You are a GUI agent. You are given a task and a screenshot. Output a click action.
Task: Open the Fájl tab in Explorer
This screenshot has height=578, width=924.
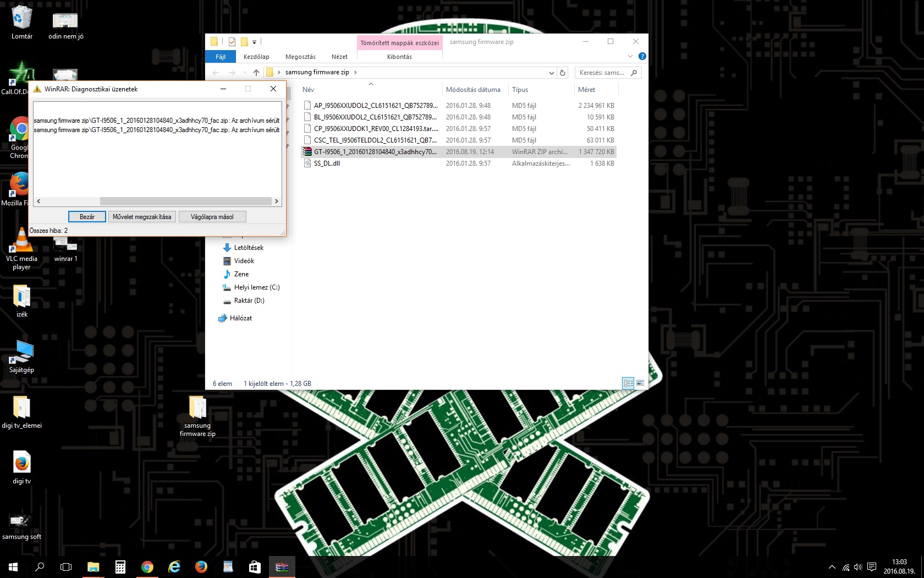pyautogui.click(x=221, y=57)
